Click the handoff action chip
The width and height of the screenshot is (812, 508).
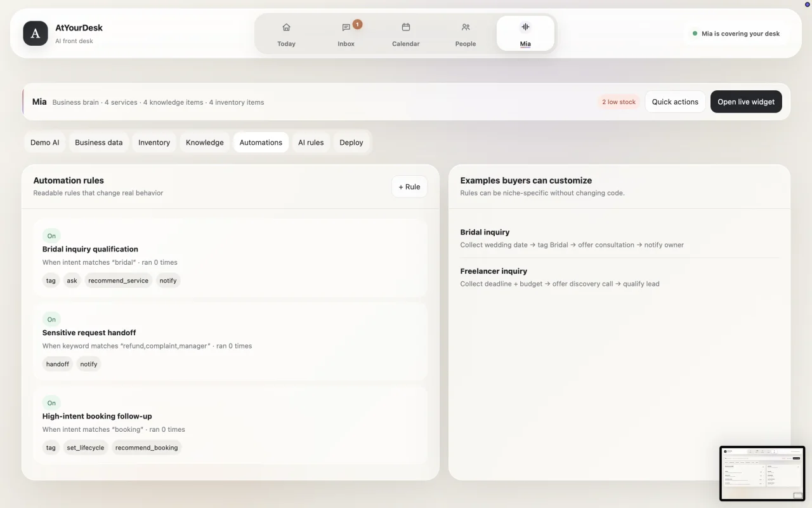click(58, 364)
